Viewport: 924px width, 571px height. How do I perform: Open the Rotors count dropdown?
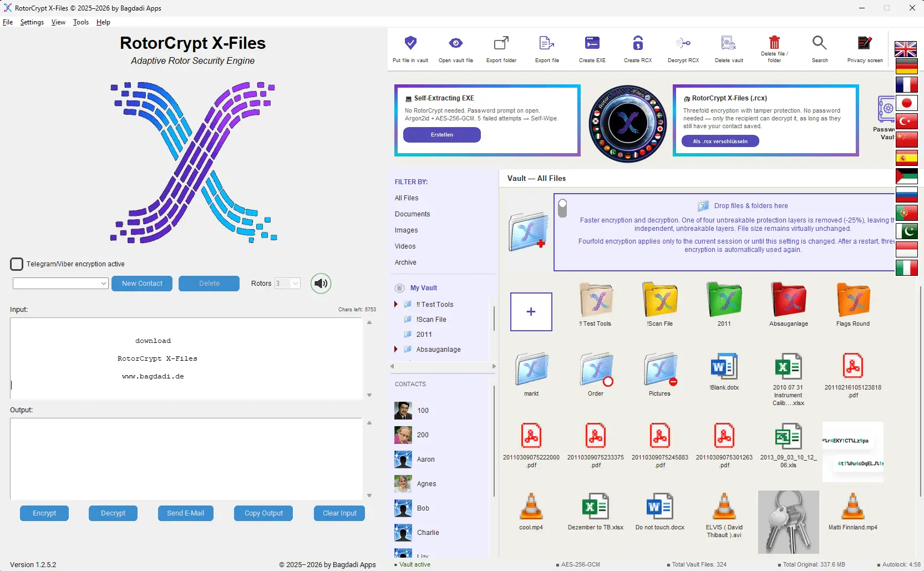(x=287, y=284)
